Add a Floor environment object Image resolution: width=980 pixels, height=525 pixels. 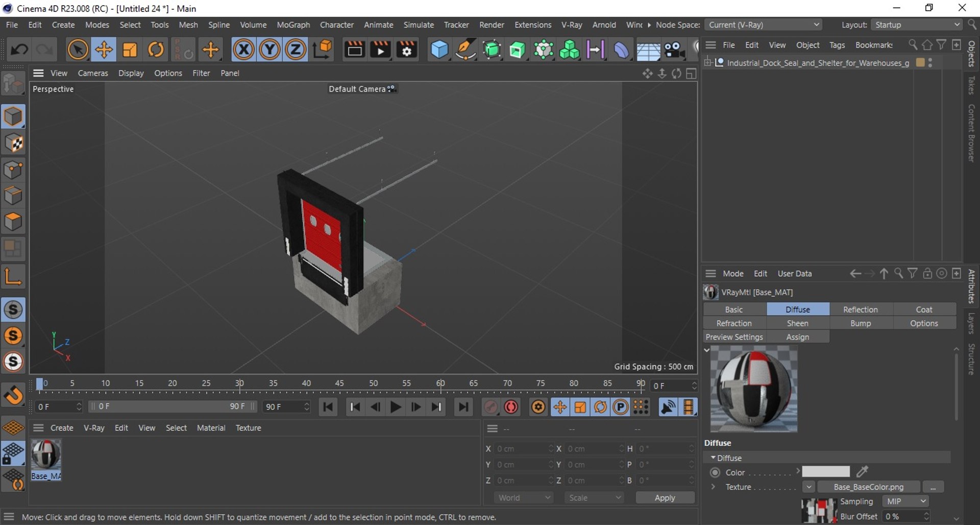(648, 51)
